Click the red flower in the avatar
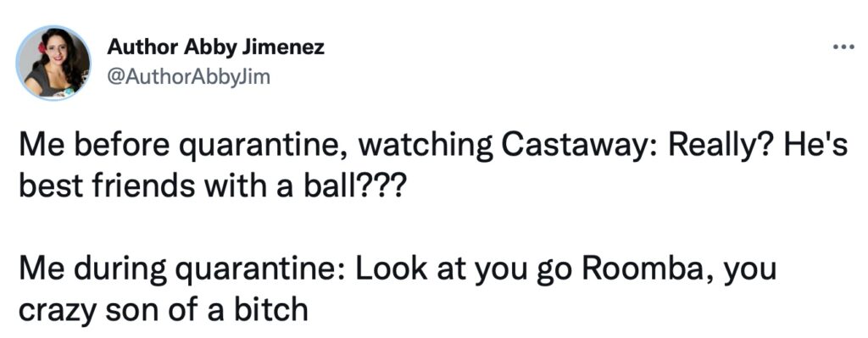868x338 pixels. [40, 47]
